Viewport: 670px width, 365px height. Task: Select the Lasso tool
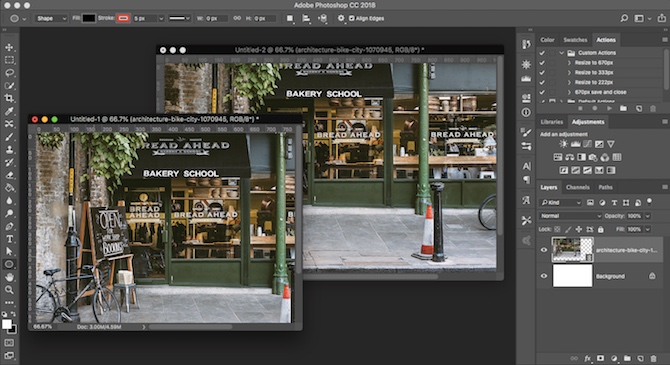9,73
